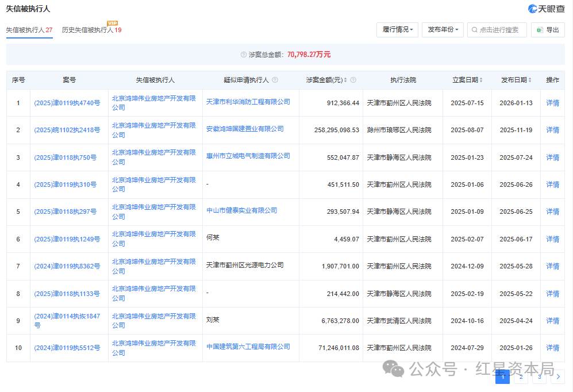Sort the table by 立案日期

[467, 80]
